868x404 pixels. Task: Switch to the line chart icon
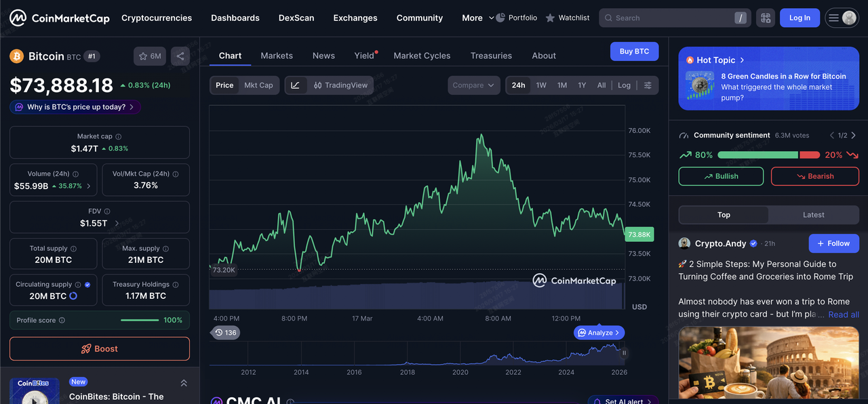click(x=295, y=85)
